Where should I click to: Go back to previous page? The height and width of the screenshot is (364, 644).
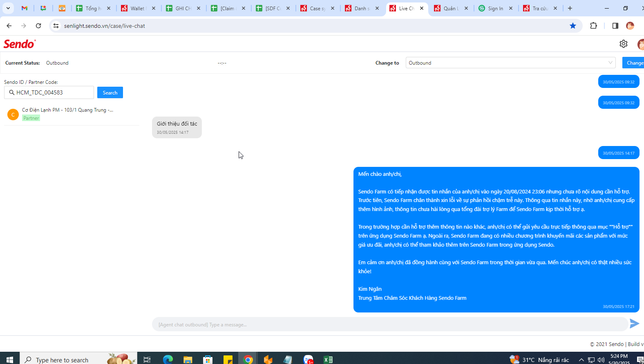point(9,26)
